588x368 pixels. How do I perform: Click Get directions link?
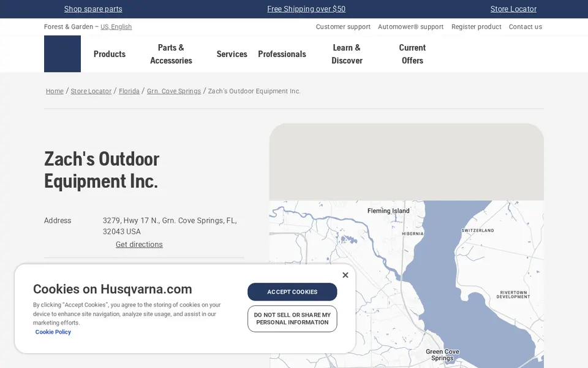(139, 245)
